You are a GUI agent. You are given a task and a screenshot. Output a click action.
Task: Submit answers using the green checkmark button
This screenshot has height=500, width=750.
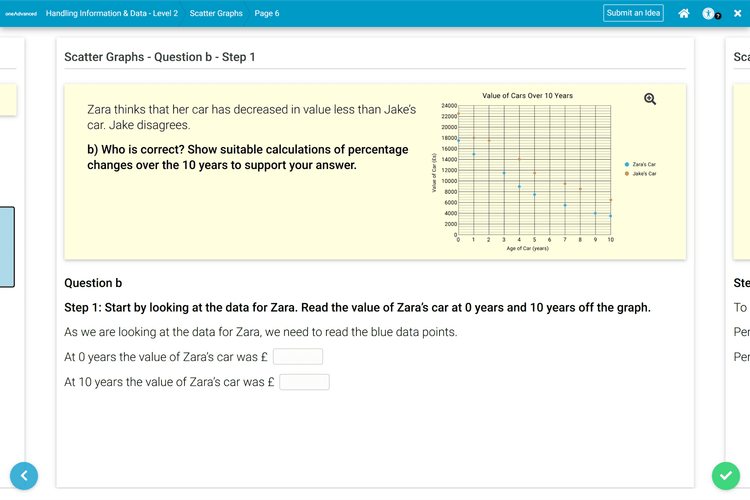pyautogui.click(x=725, y=476)
